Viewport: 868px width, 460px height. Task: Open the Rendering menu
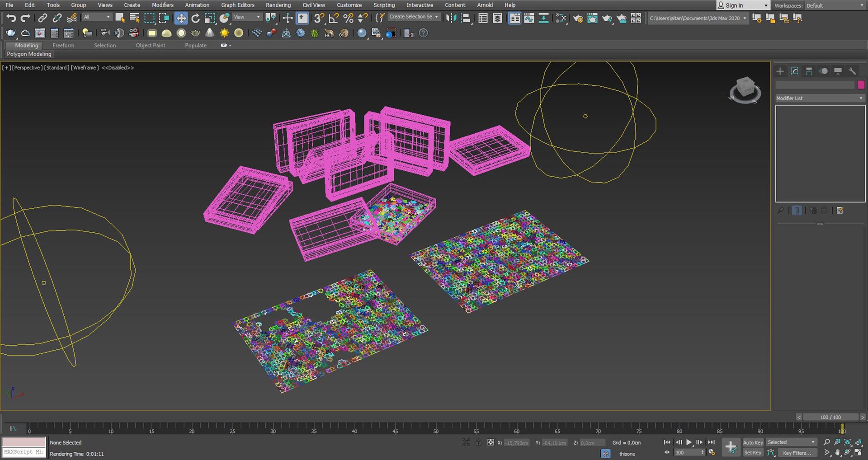coord(278,5)
